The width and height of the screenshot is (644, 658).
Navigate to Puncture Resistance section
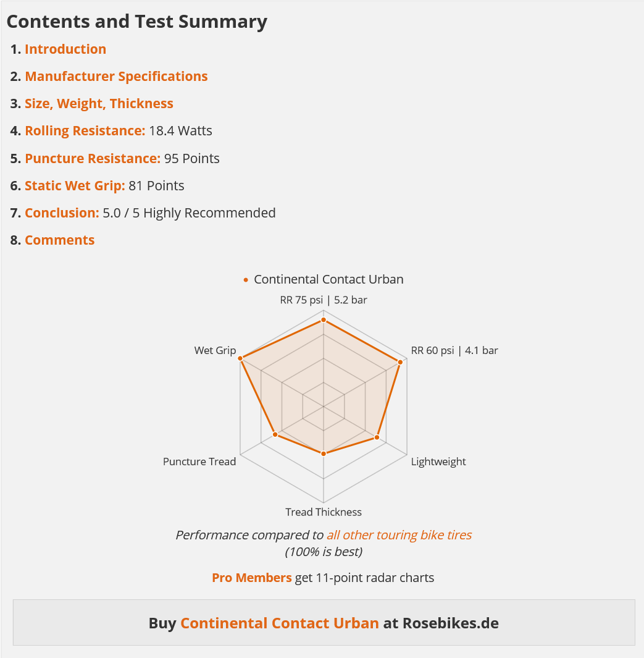(x=93, y=158)
